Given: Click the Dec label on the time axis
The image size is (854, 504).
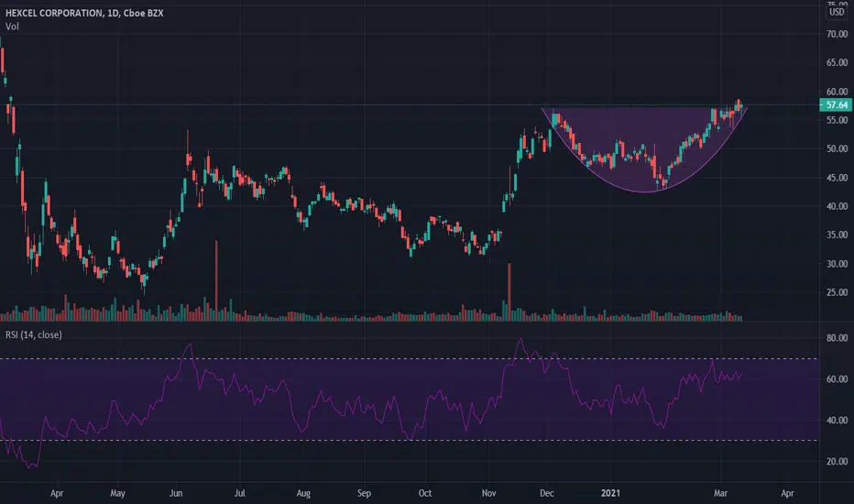Looking at the screenshot, I should [x=547, y=493].
